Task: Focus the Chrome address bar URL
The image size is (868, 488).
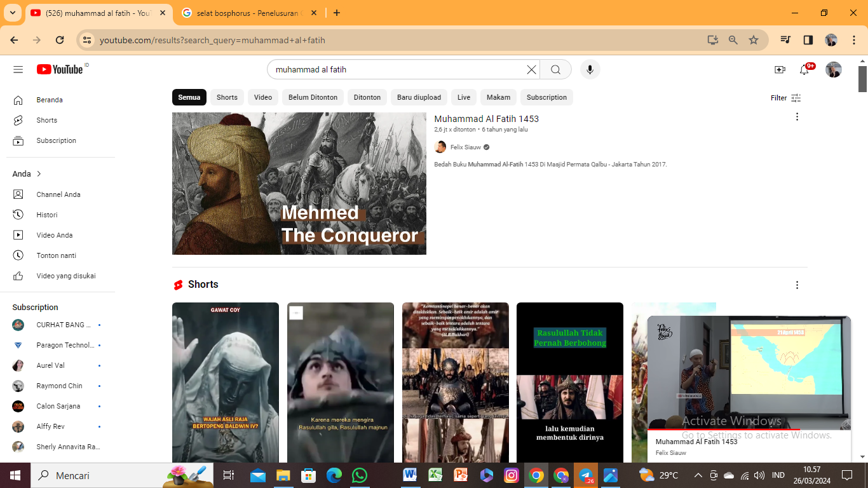Action: click(x=212, y=40)
